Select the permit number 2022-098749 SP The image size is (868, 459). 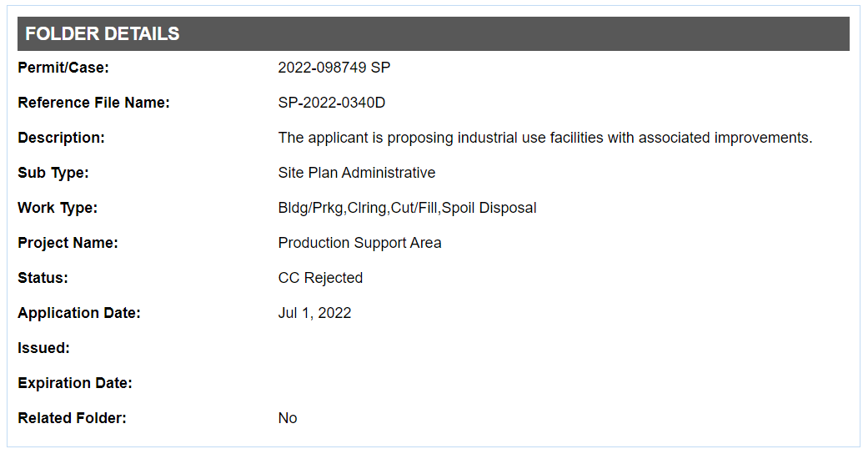(x=334, y=68)
